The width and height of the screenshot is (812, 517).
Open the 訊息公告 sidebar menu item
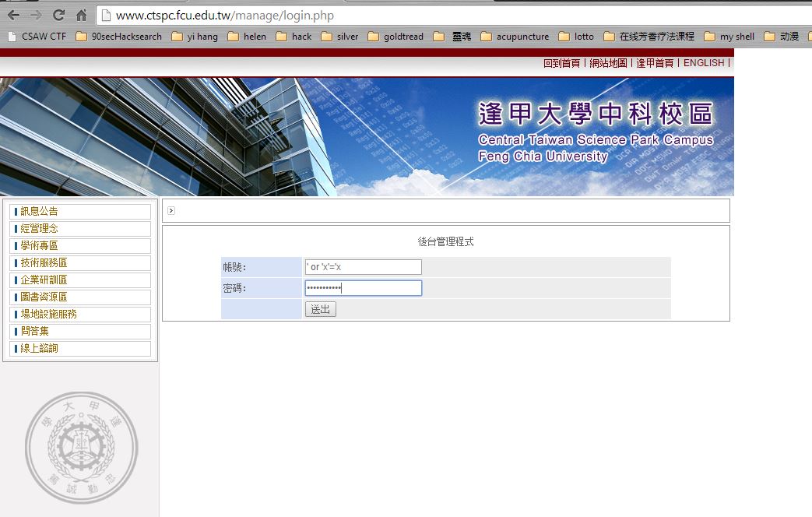80,211
